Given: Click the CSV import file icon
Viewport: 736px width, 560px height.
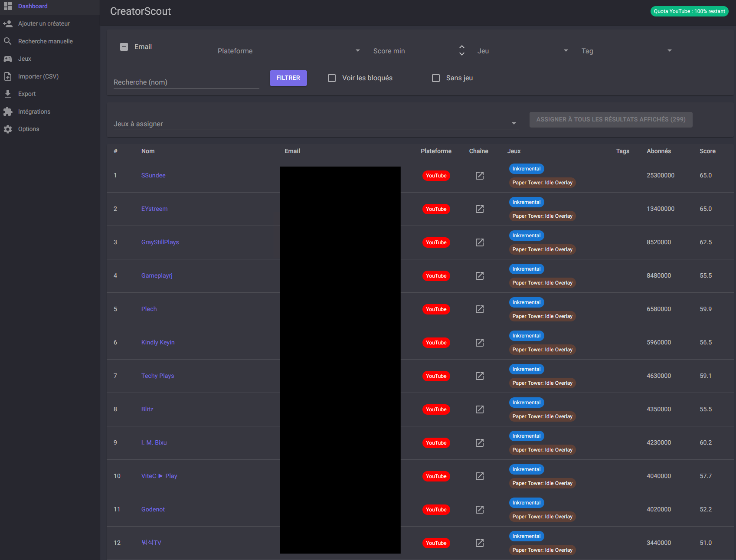Looking at the screenshot, I should [x=8, y=76].
